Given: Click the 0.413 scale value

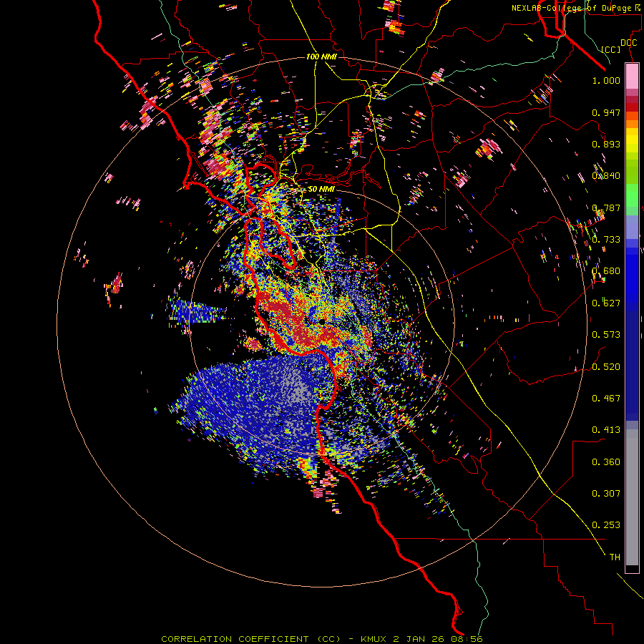Looking at the screenshot, I should point(606,430).
